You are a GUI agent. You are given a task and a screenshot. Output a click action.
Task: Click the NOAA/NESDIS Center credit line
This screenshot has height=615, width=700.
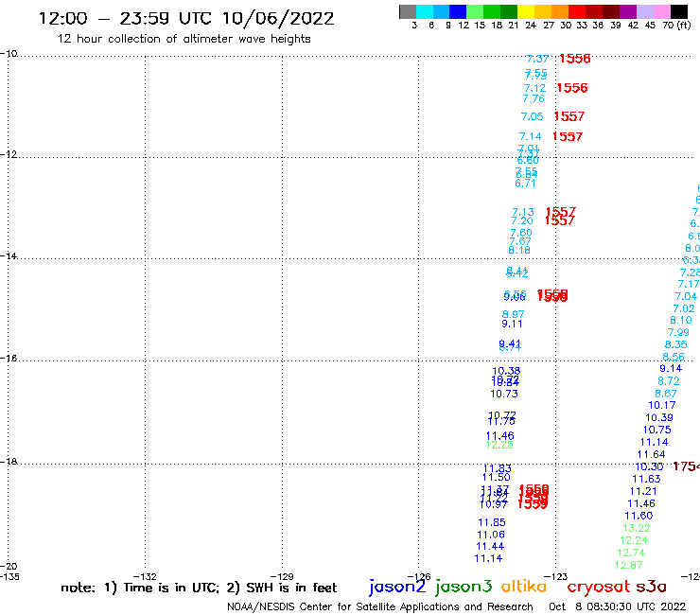[x=380, y=606]
